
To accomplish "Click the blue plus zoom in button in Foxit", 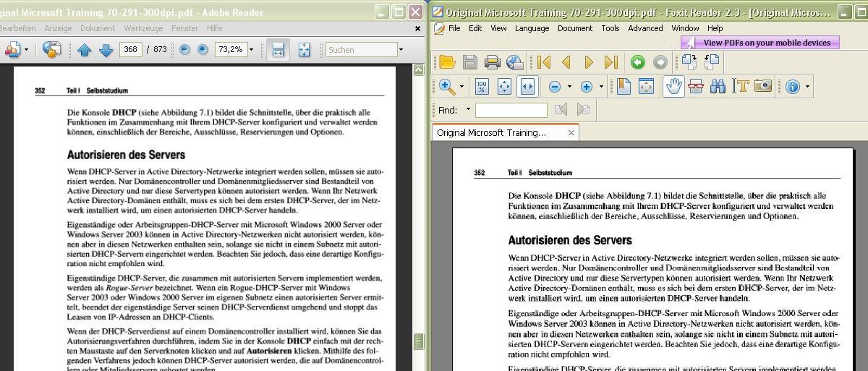I will click(x=587, y=87).
